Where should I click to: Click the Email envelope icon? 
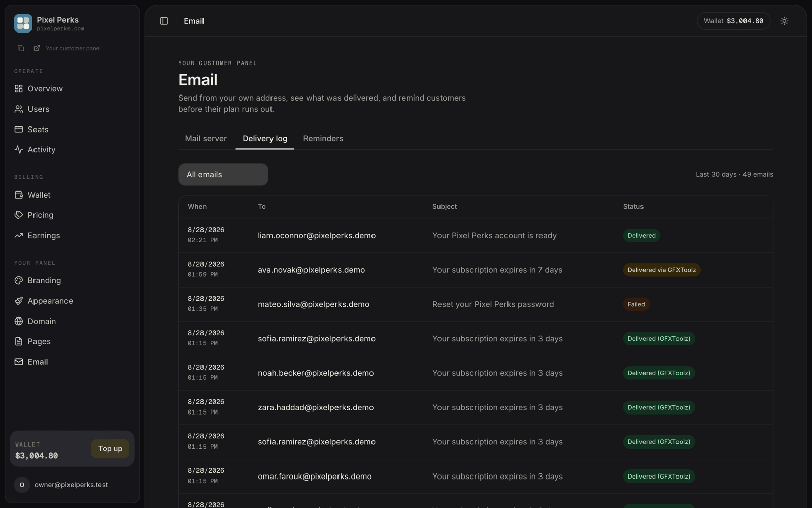pyautogui.click(x=19, y=362)
